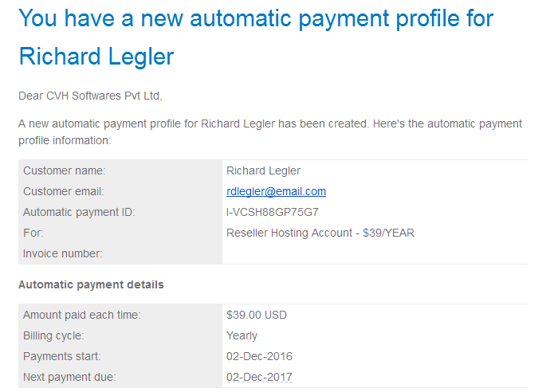Click the Invoice number label
Screen dimensions: 542x392
(62, 253)
